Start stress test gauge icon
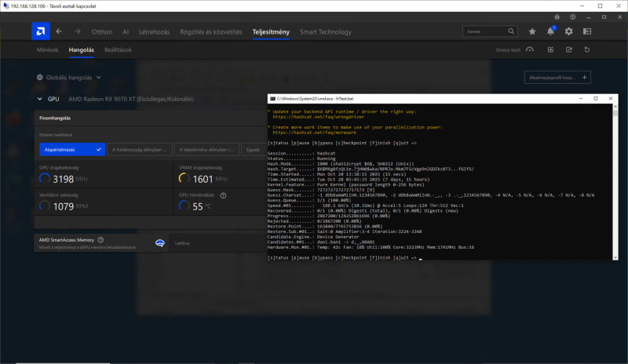Viewport: 628px width, 364px height. [x=530, y=49]
